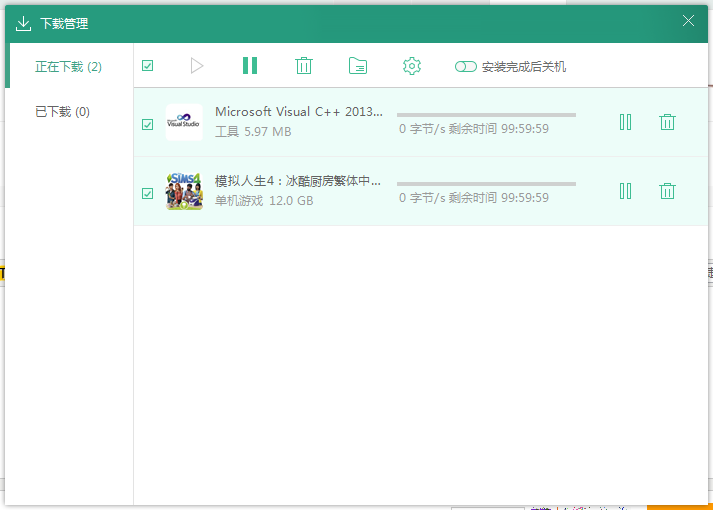This screenshot has width=713, height=510.
Task: Uncheck Microsoft Visual C++ 2013 download checkbox
Action: click(147, 125)
